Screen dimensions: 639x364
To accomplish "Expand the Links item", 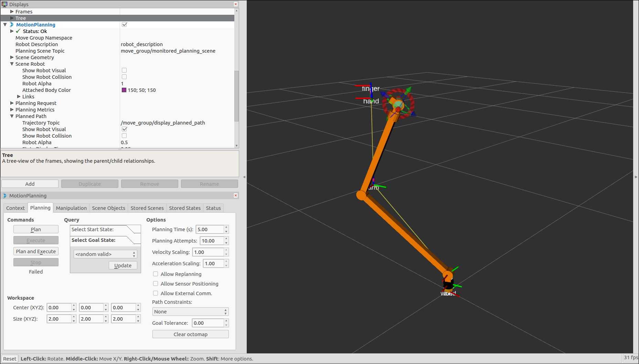I will (x=19, y=96).
